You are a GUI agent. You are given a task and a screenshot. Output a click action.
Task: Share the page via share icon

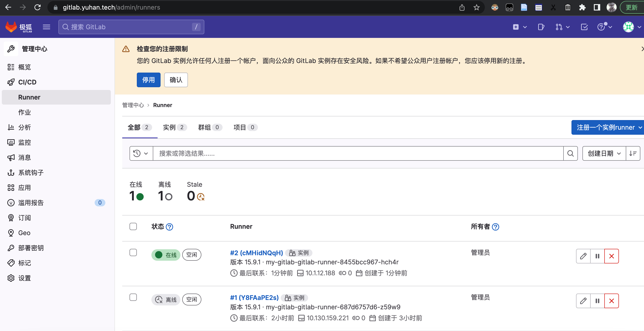462,7
